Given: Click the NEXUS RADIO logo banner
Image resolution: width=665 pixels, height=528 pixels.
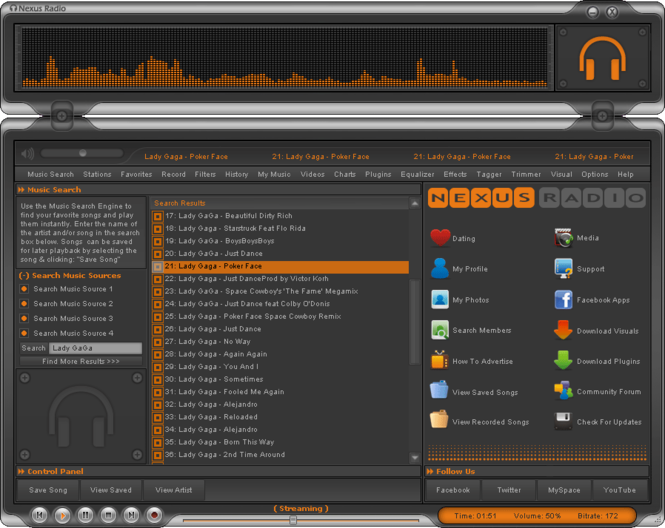Looking at the screenshot, I should tap(536, 198).
